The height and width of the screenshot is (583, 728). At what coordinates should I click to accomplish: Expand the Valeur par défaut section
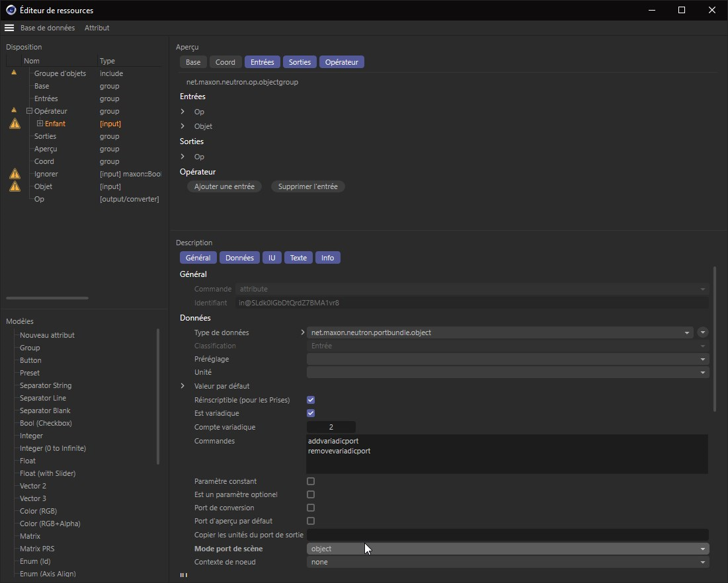coord(182,386)
